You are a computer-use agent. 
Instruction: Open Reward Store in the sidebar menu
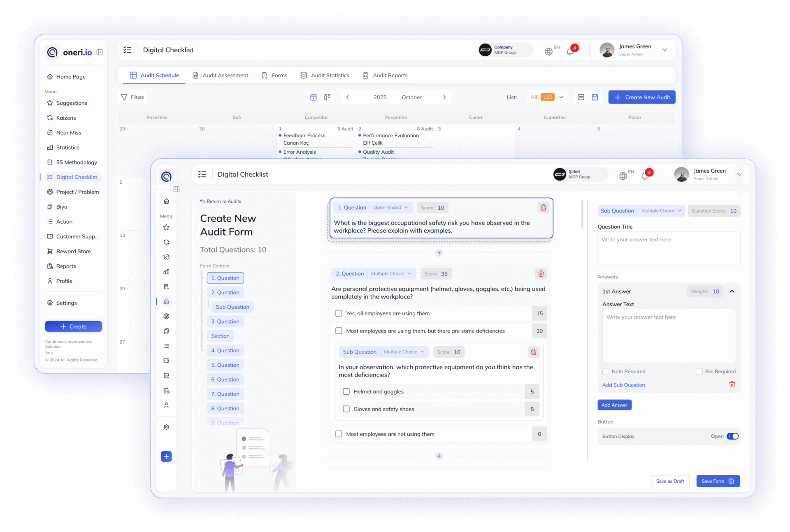point(73,251)
